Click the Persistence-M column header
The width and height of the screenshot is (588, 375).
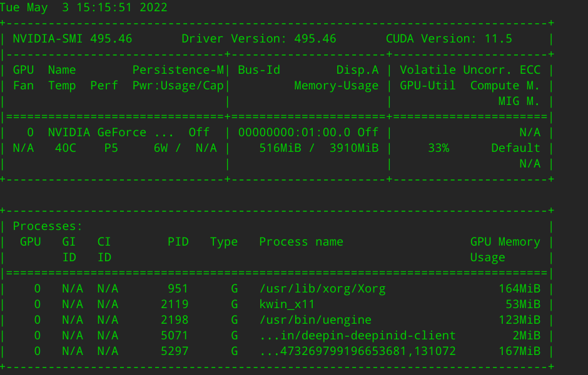[x=178, y=70]
